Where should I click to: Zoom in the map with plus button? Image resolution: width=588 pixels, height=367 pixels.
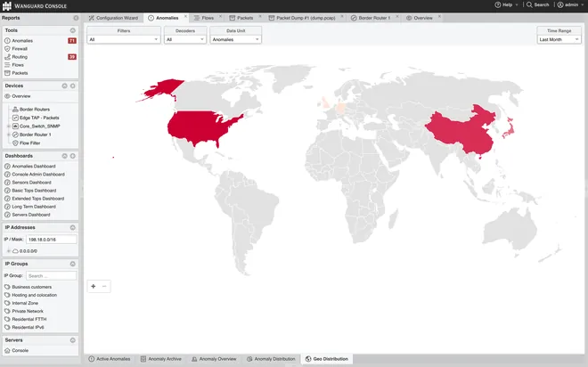94,287
